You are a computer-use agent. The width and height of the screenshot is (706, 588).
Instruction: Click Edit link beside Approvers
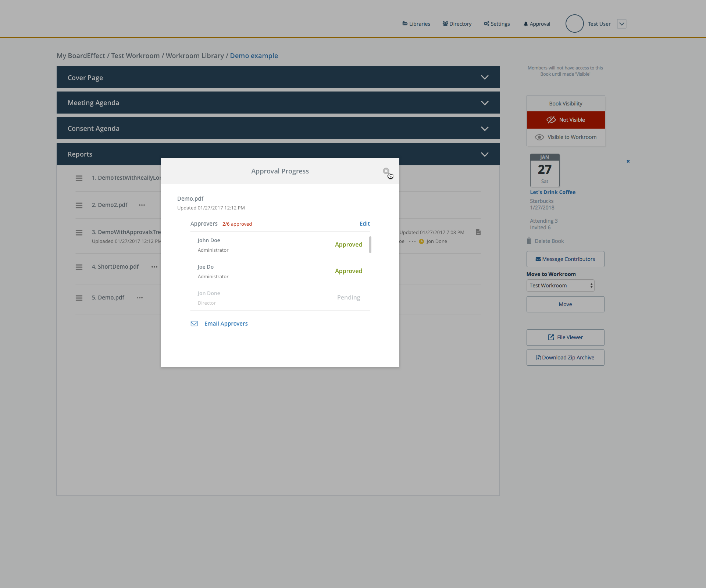(x=364, y=224)
